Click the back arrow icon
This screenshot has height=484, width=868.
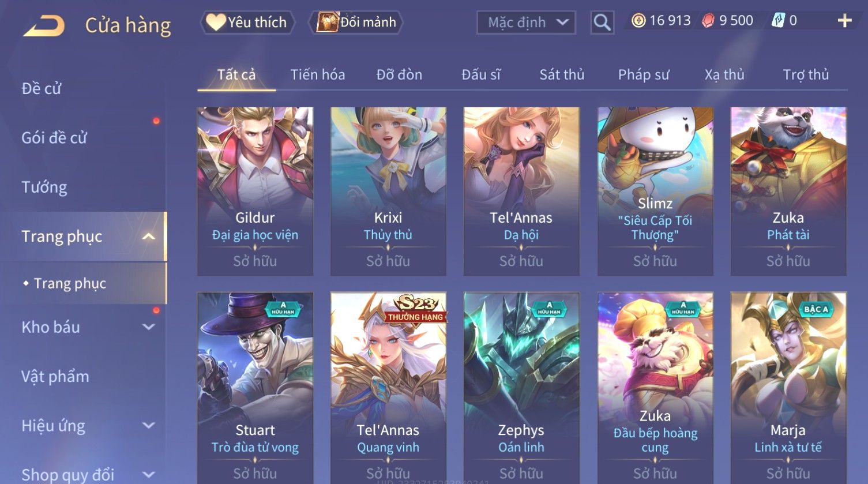(44, 26)
